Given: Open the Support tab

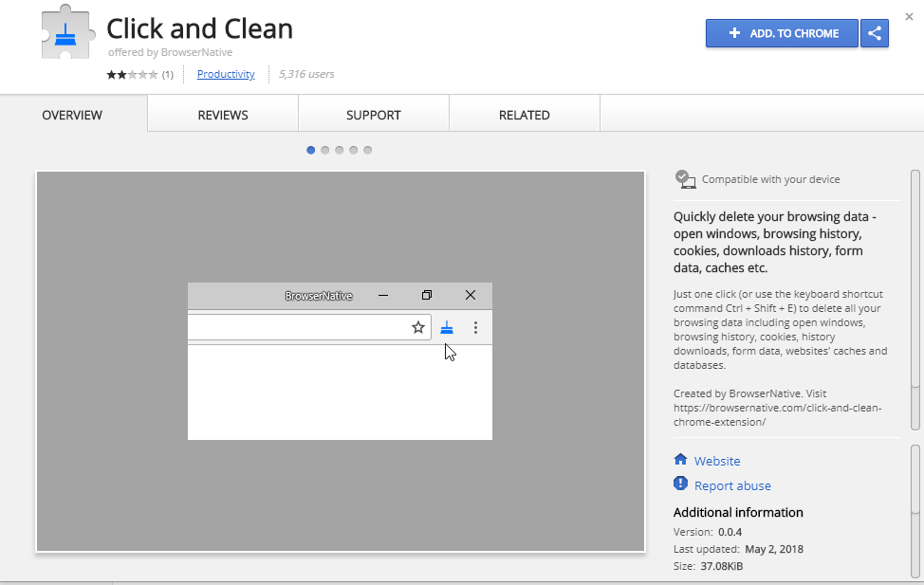Looking at the screenshot, I should click(x=373, y=115).
